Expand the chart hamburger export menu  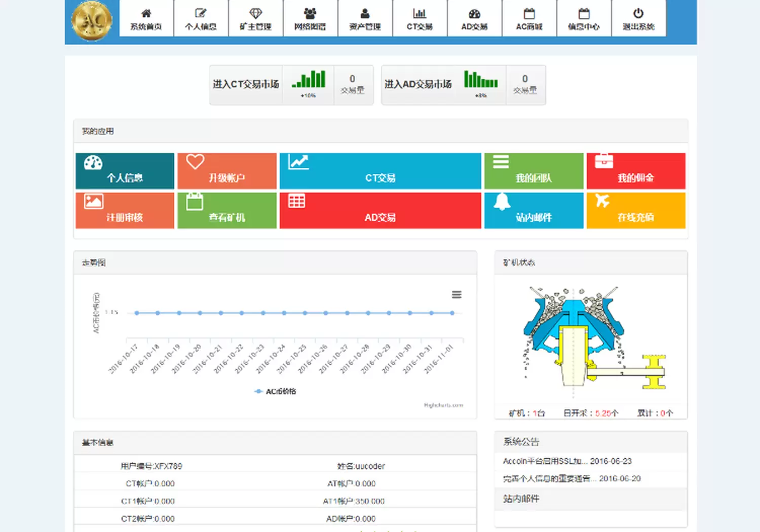(457, 295)
